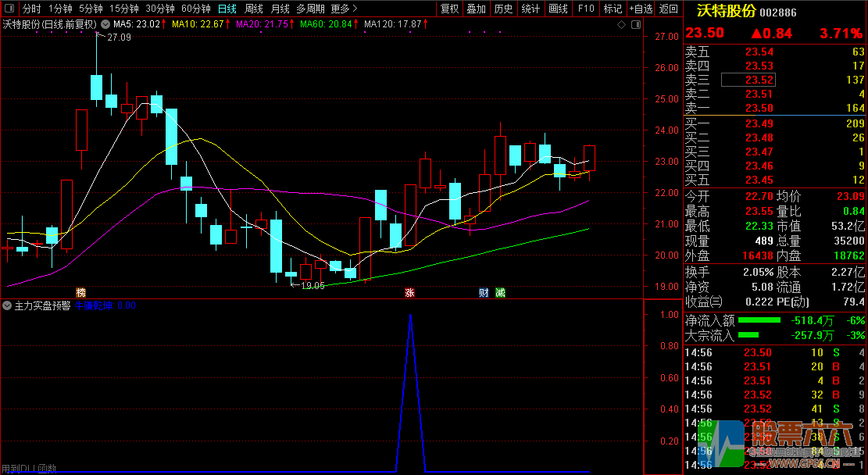This screenshot has height=475, width=868.
Task: Click the 财 financial event marker
Action: pos(484,292)
